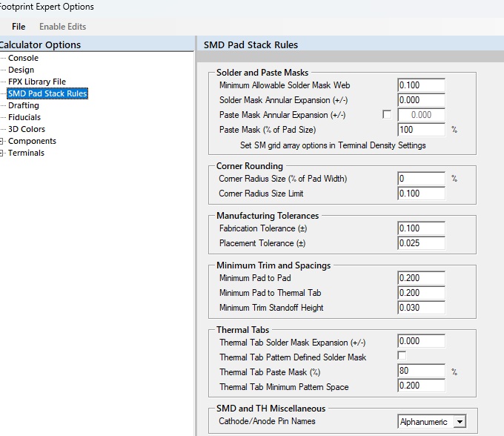
Task: Select Design tree item
Action: tap(21, 70)
